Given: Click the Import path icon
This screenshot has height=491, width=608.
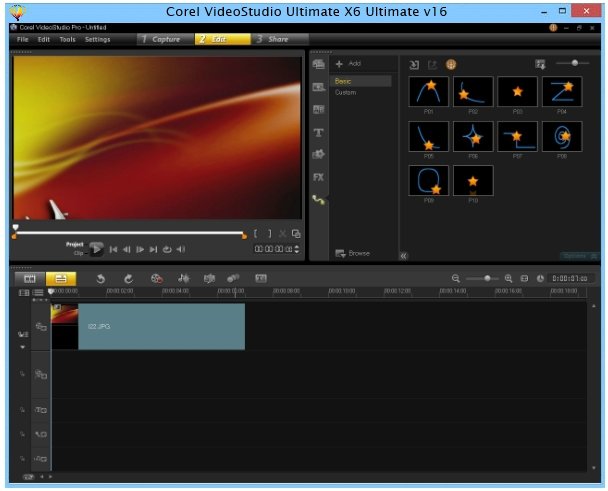Looking at the screenshot, I should (414, 65).
